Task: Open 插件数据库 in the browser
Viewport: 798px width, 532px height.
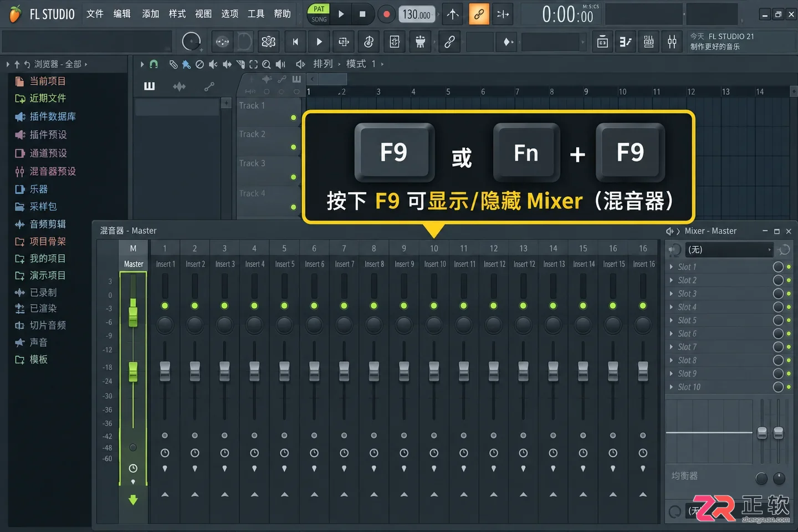Action: [53, 117]
